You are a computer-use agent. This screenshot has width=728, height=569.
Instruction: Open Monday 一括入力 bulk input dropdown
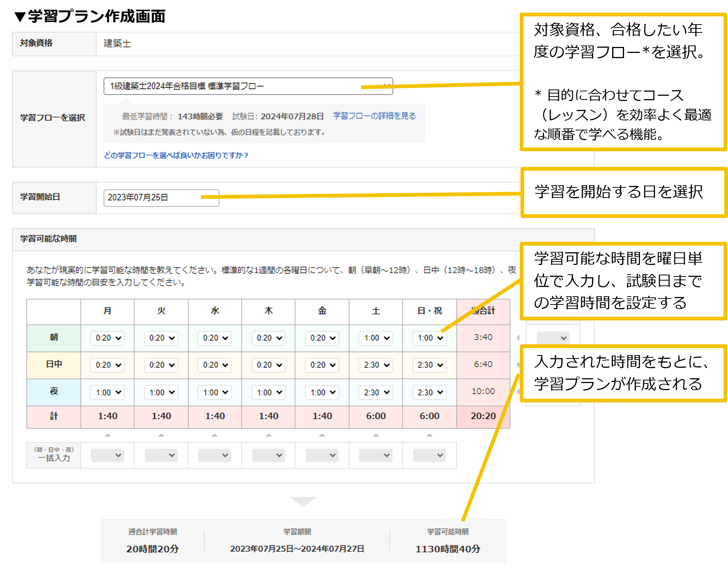[x=108, y=455]
